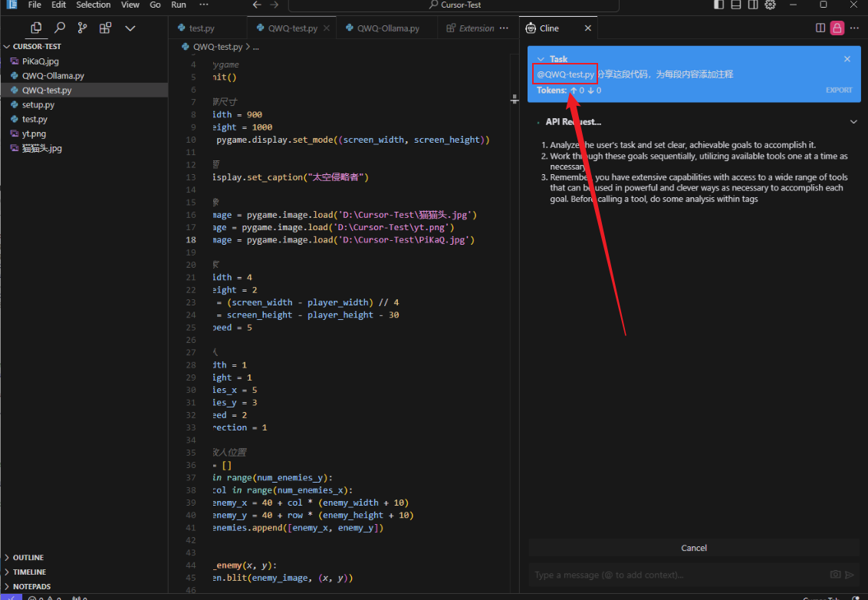The image size is (868, 600).
Task: Expand the TIMELINE section
Action: click(x=29, y=572)
